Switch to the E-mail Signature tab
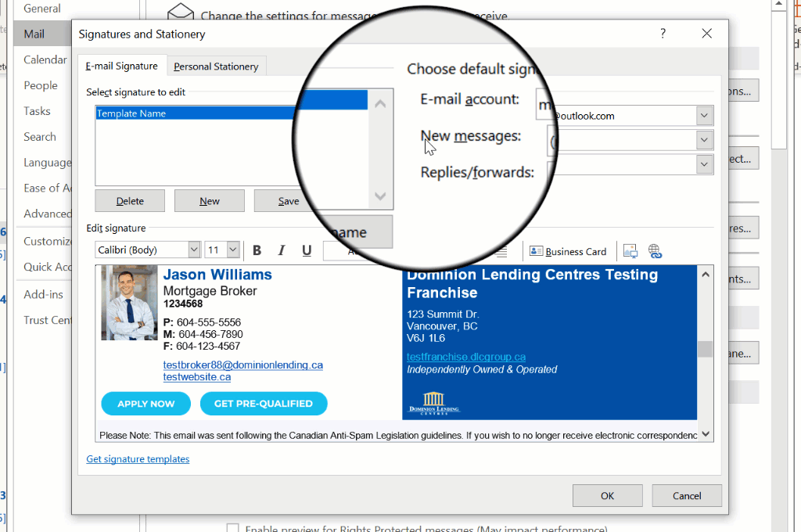801x532 pixels. click(121, 66)
